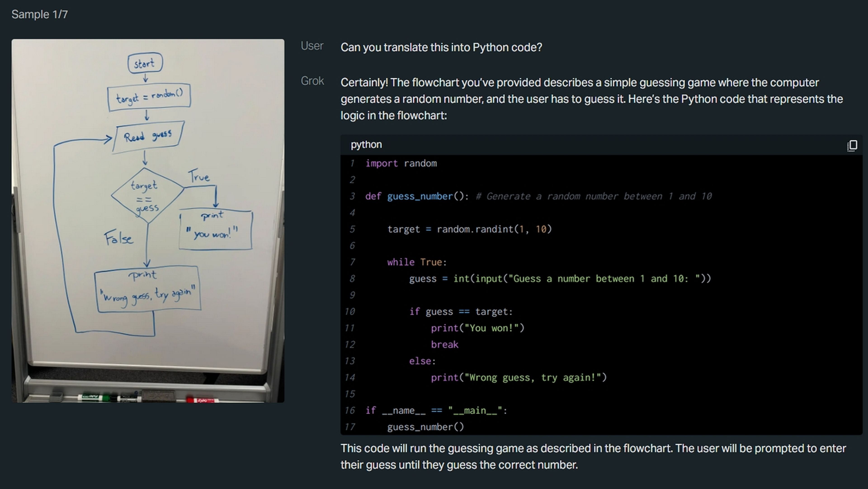Click the 'True' branch label on the whiteboard
The width and height of the screenshot is (868, 489).
point(199,176)
